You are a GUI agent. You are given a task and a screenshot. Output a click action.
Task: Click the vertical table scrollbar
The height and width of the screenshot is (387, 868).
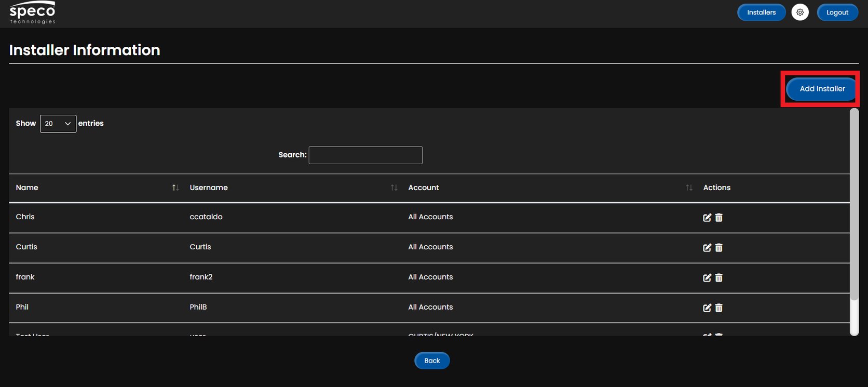pyautogui.click(x=854, y=204)
